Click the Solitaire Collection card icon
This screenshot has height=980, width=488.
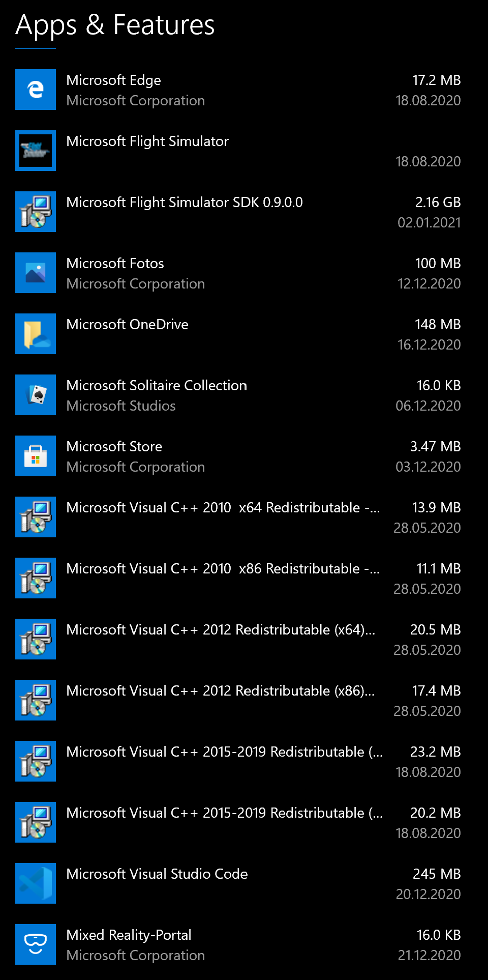36,395
